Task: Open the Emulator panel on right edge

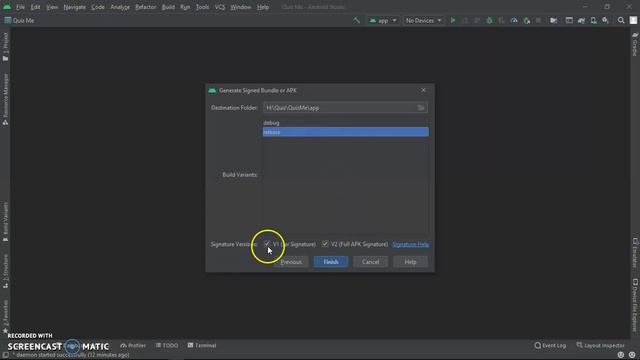Action: [635, 253]
